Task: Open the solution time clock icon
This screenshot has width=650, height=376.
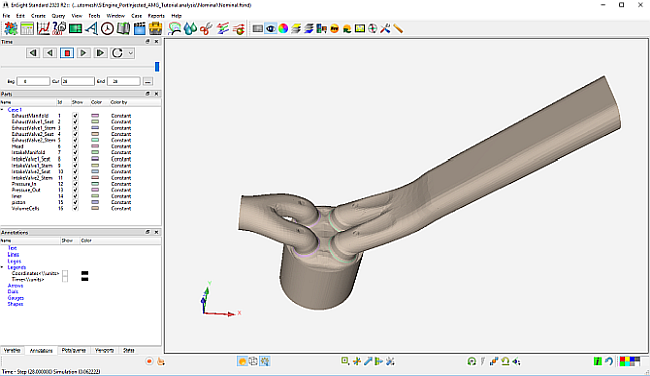Action: 107,29
